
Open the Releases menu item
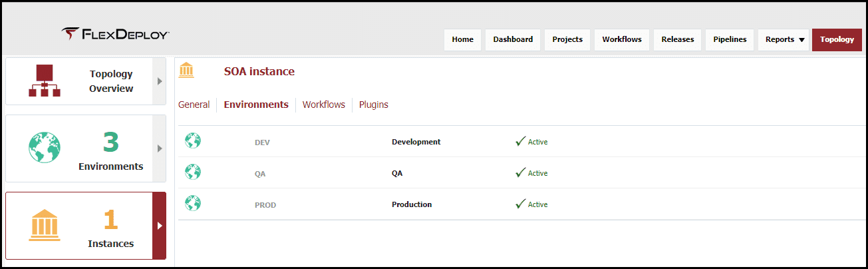[678, 39]
